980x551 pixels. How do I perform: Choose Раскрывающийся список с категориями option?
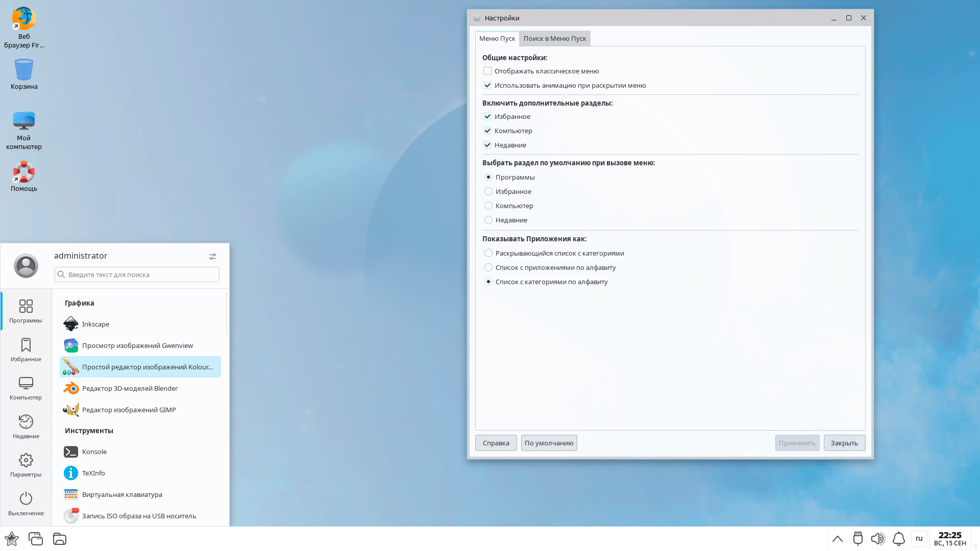coord(488,254)
